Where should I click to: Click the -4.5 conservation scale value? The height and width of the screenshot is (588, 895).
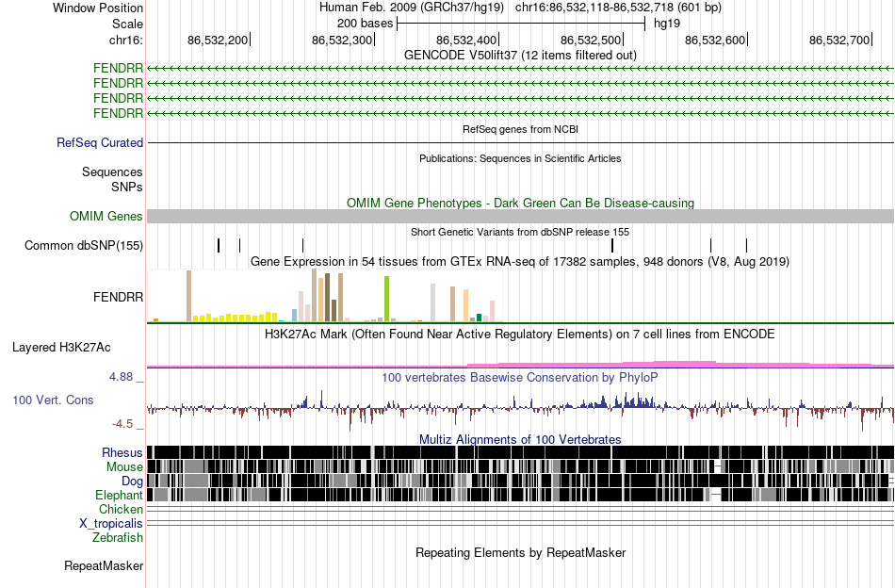coord(122,424)
